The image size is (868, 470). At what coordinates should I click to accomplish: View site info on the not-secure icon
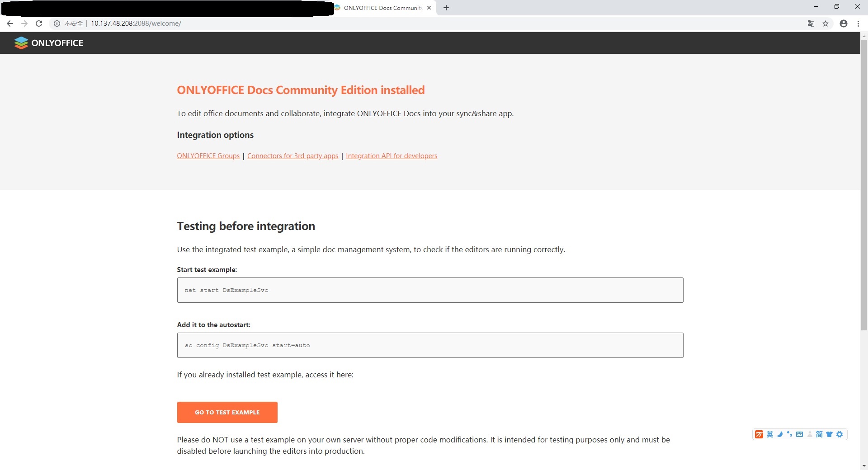[x=57, y=23]
